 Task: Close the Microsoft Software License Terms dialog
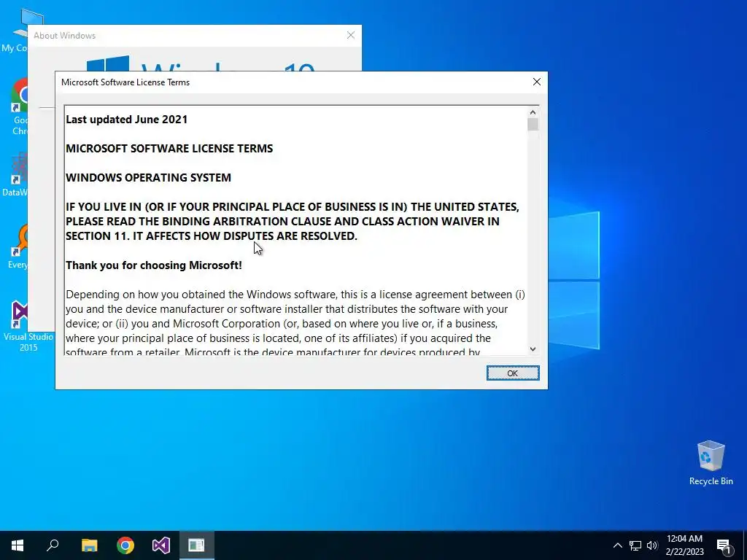(x=536, y=82)
